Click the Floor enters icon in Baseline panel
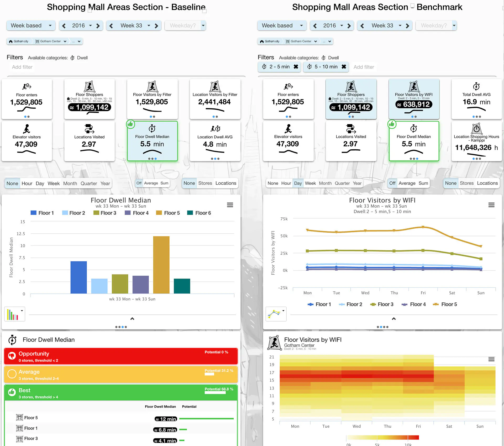Viewport: 504px width, 446px height. pos(27,86)
